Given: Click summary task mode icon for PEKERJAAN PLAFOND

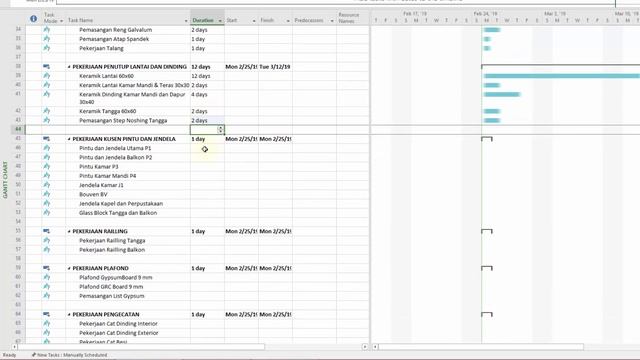Looking at the screenshot, I should pyautogui.click(x=47, y=268).
